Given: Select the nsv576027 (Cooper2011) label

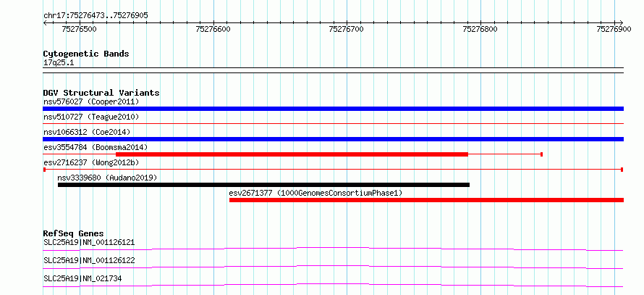Looking at the screenshot, I should (x=91, y=101).
